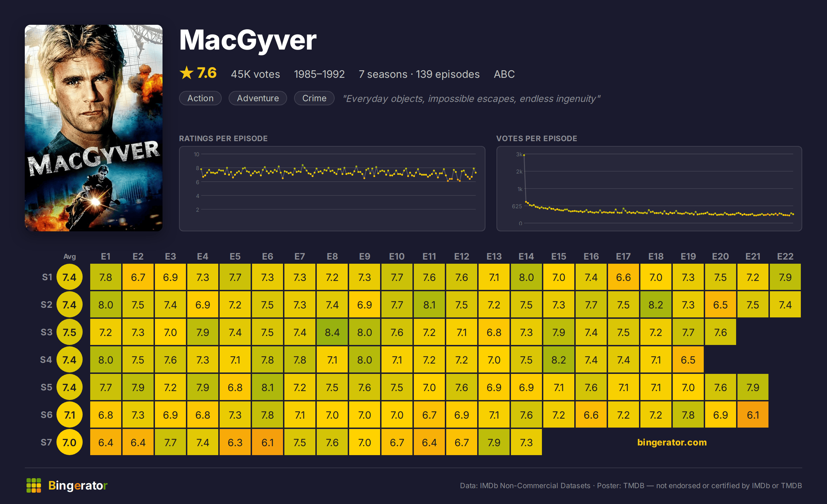This screenshot has width=827, height=504.
Task: Click the Bingerator grid logo icon
Action: coord(34,485)
